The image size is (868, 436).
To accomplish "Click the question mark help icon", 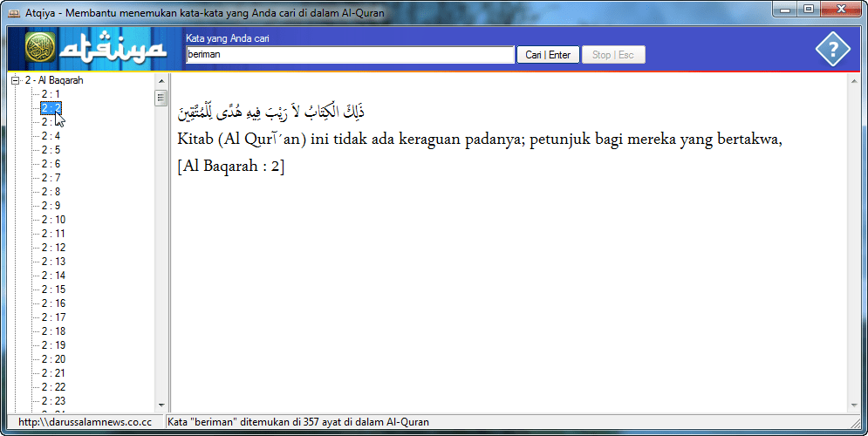I will 832,50.
